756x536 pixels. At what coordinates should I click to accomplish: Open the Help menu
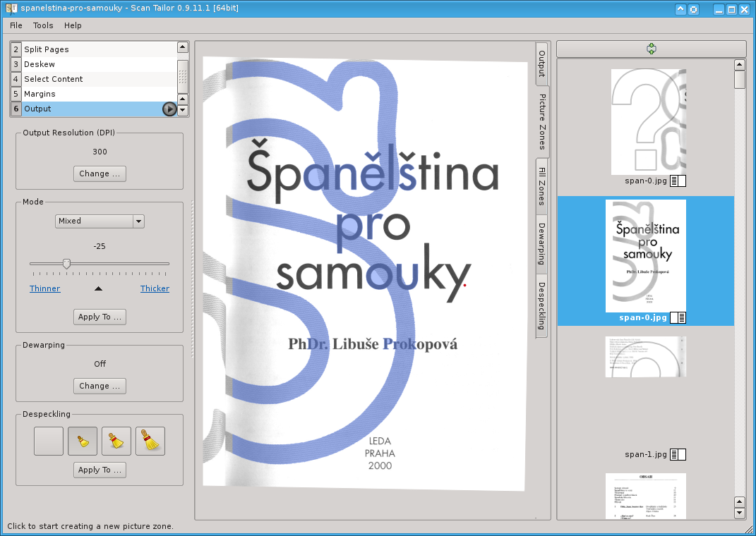pyautogui.click(x=73, y=25)
